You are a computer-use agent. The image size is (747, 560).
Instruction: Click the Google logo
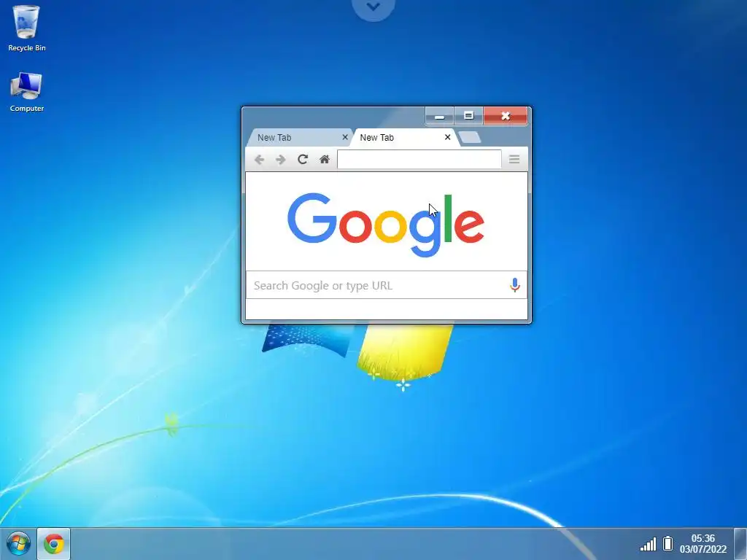point(386,225)
